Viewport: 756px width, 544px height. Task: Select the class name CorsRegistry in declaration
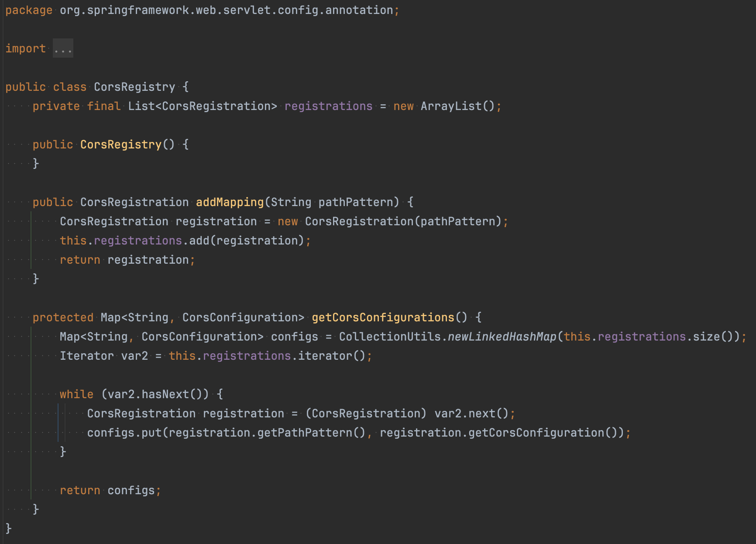pos(134,87)
